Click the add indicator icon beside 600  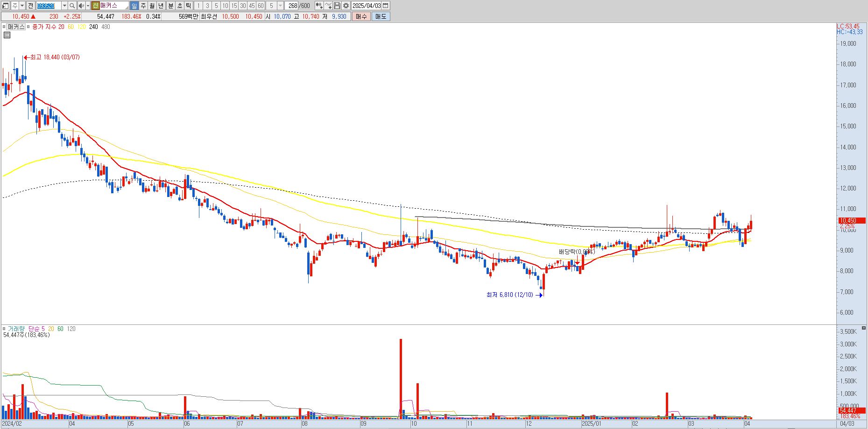[319, 6]
